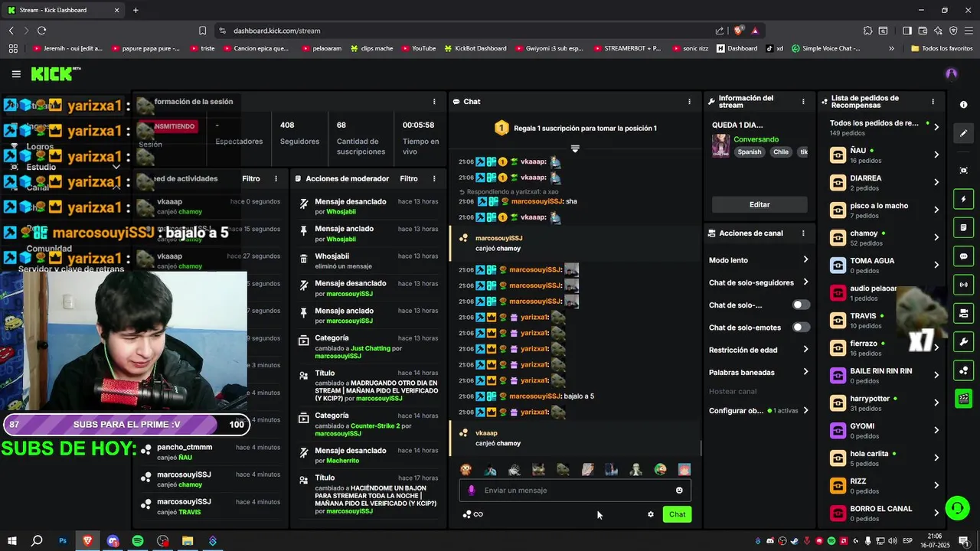
Task: Open Brave Wallet icon in toolbar
Action: point(923,31)
